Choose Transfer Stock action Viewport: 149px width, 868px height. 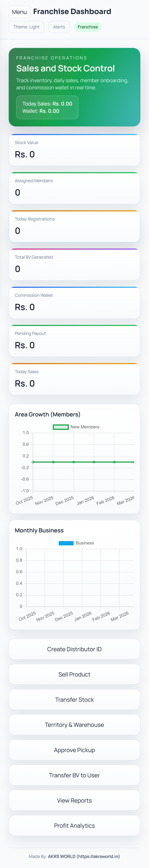click(x=74, y=700)
